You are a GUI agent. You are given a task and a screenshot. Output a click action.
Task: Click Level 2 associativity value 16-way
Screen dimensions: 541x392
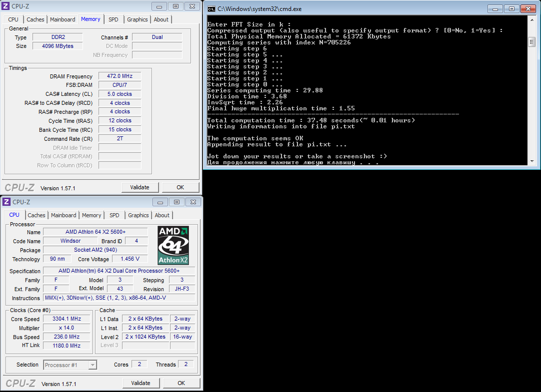[182, 337]
